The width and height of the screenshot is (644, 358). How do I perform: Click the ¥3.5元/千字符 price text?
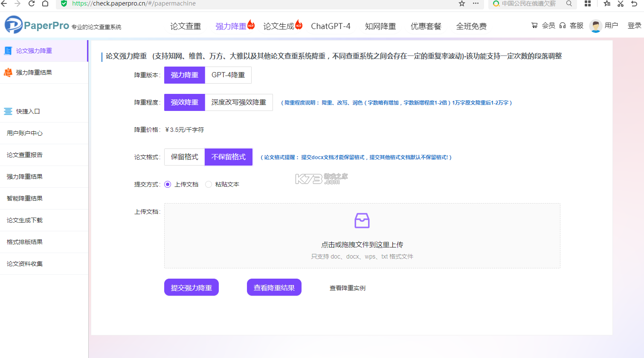click(x=185, y=130)
